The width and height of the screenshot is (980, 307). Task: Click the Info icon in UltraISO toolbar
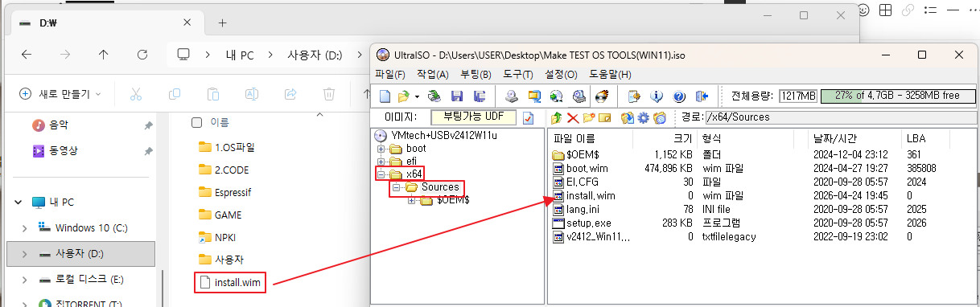(x=656, y=96)
